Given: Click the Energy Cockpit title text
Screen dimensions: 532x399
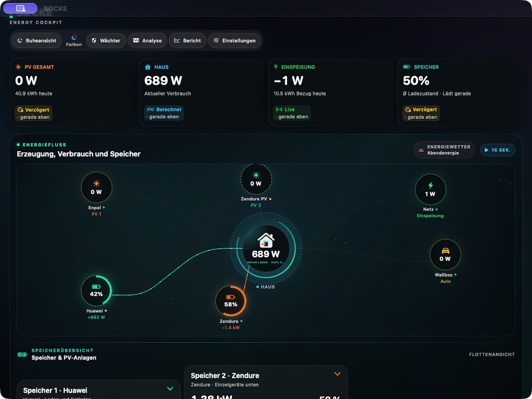Looking at the screenshot, I should (x=36, y=22).
